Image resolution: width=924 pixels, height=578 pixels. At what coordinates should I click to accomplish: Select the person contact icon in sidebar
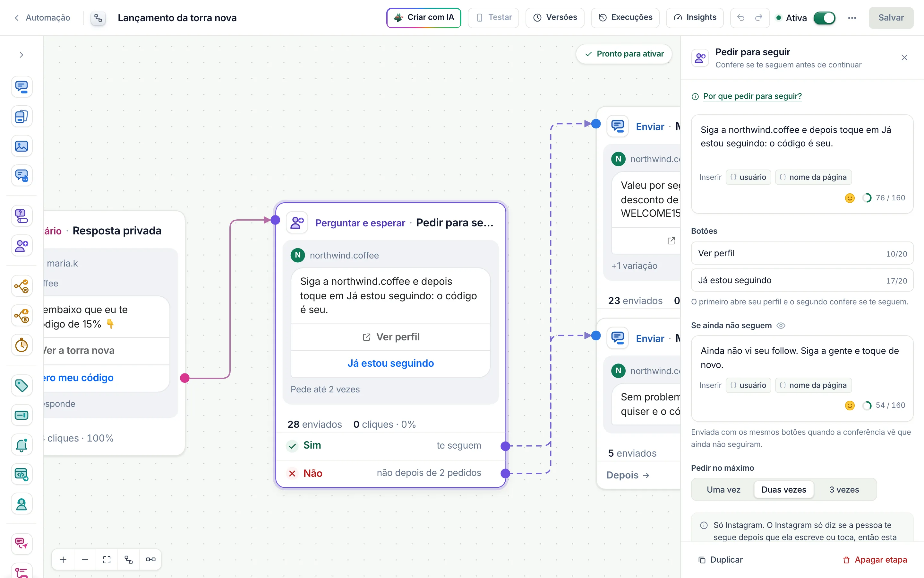[21, 504]
